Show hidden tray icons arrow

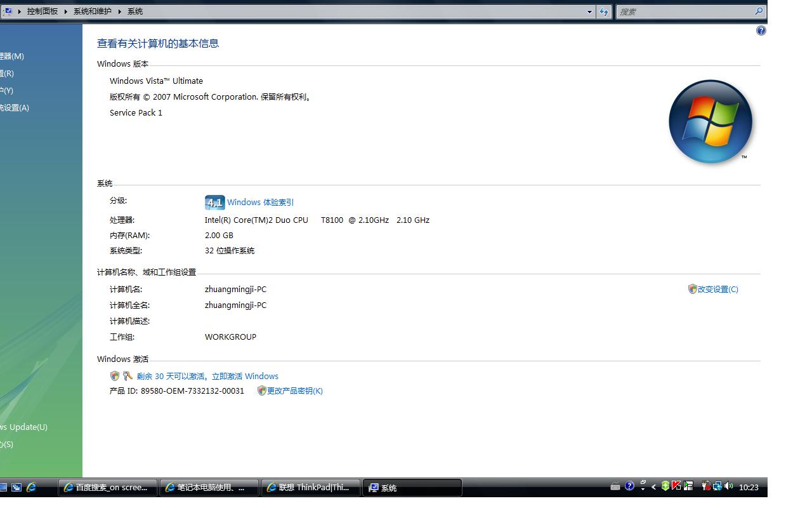pos(654,487)
